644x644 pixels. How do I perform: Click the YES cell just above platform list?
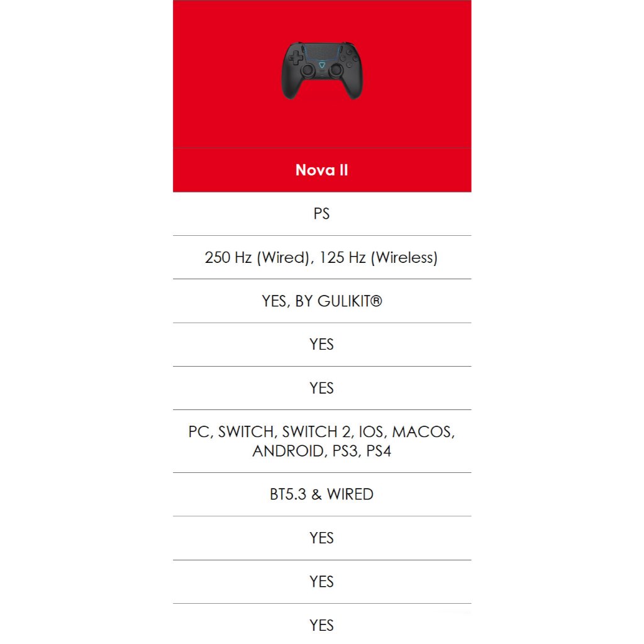(x=321, y=388)
